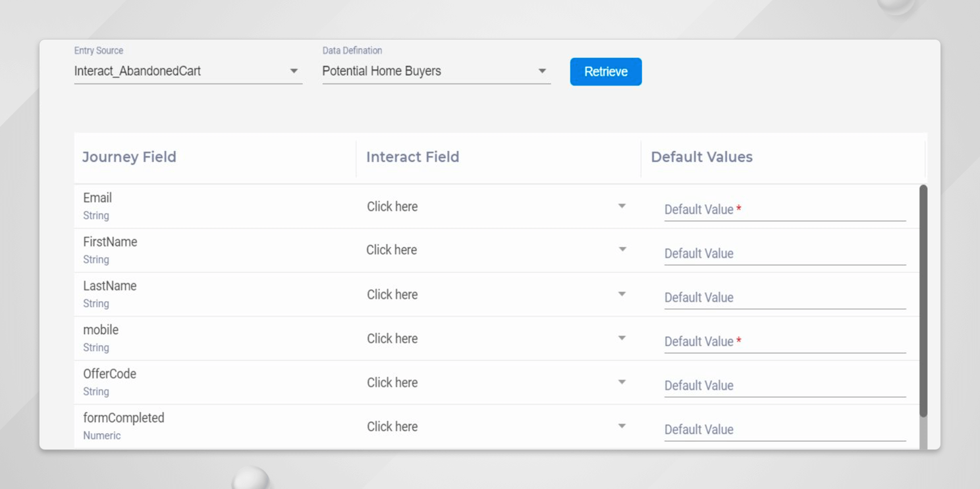Click the Retrieve button

pos(605,72)
